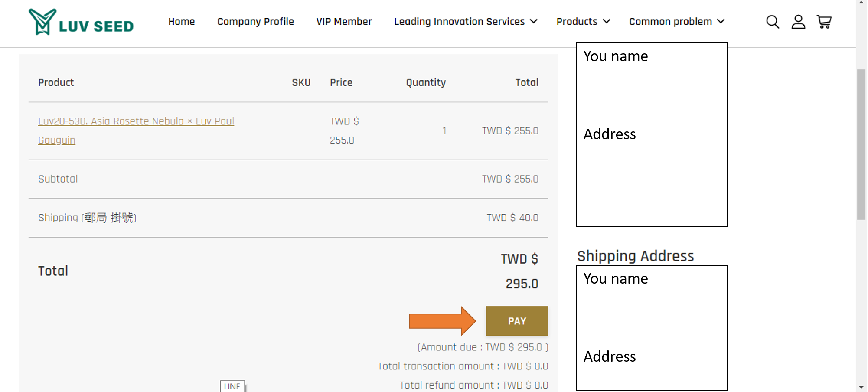Click the LINE chat badge
Screen dimensions: 868x392
[232, 386]
